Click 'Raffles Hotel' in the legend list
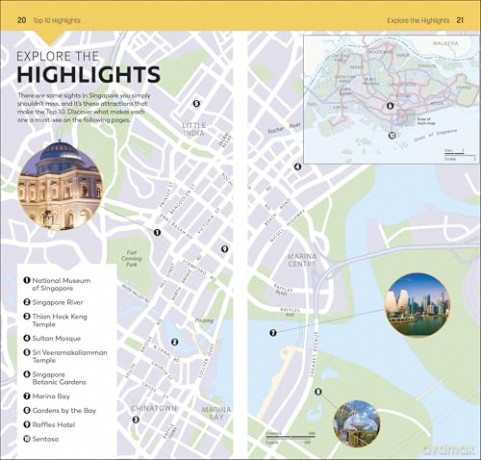Screen dimensions: 481x460 tap(49, 425)
